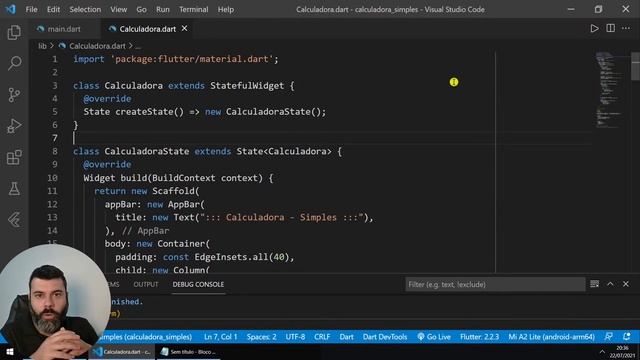Change line endings via CRLF

(322, 337)
